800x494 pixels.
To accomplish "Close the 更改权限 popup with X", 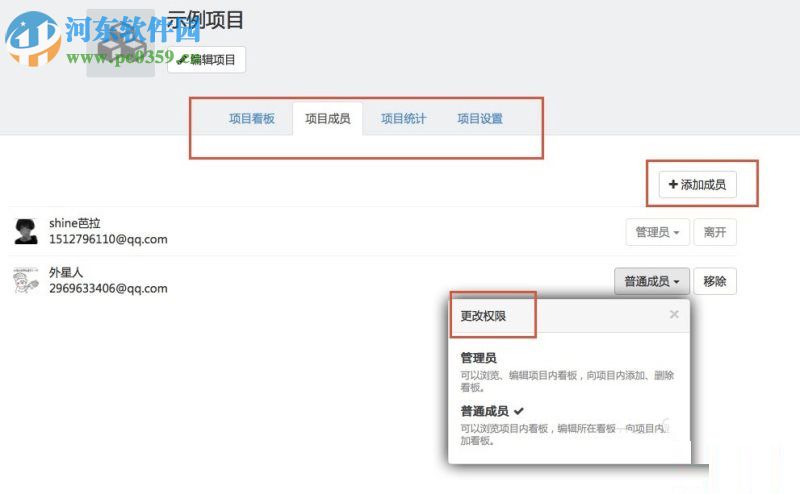I will point(674,314).
